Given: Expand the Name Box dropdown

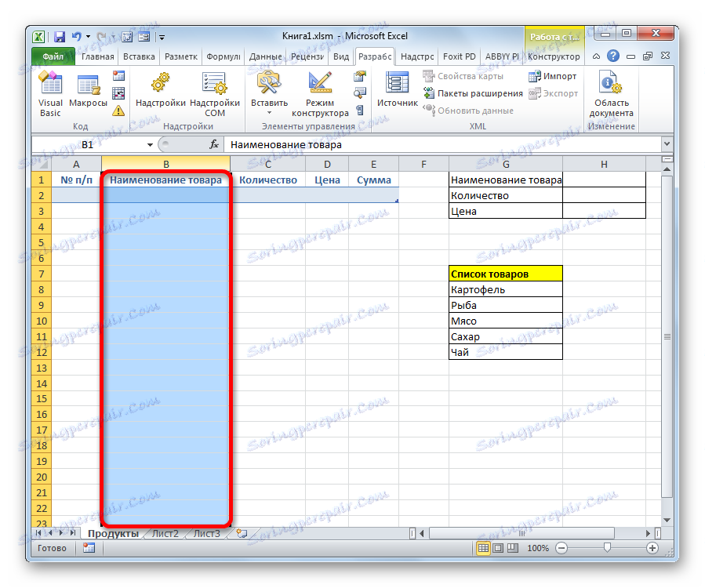Looking at the screenshot, I should coord(150,145).
